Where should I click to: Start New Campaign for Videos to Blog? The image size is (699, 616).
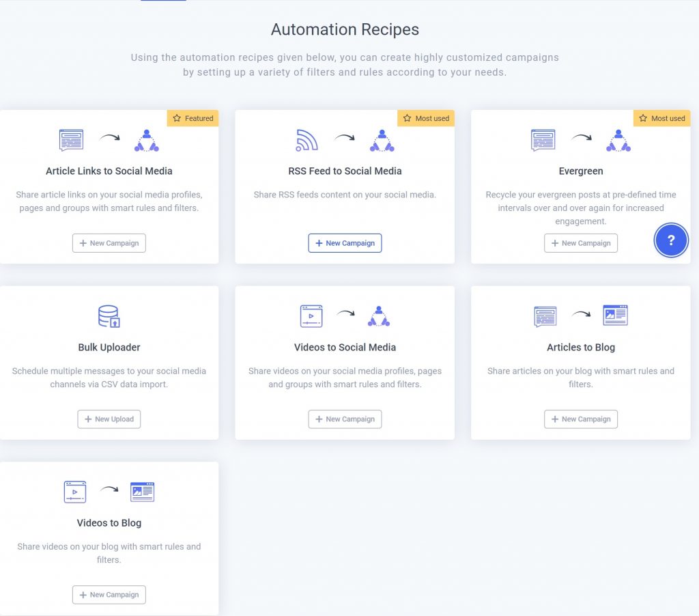(x=109, y=595)
